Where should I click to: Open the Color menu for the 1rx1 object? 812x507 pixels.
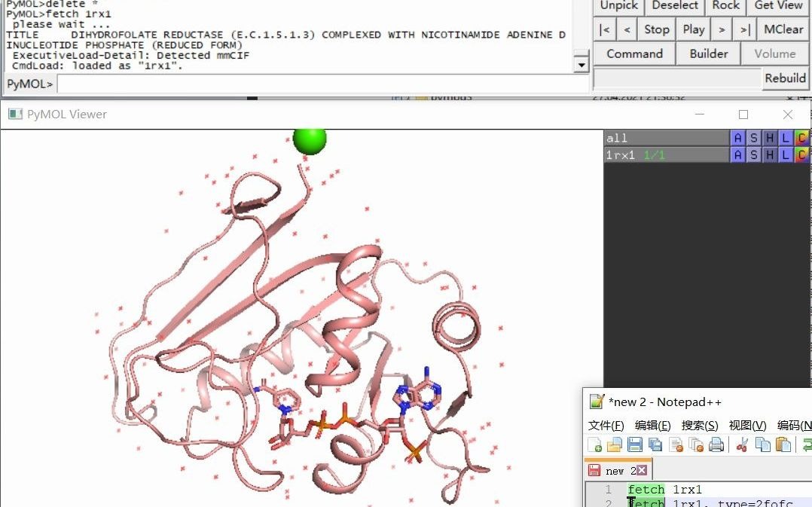pyautogui.click(x=801, y=154)
